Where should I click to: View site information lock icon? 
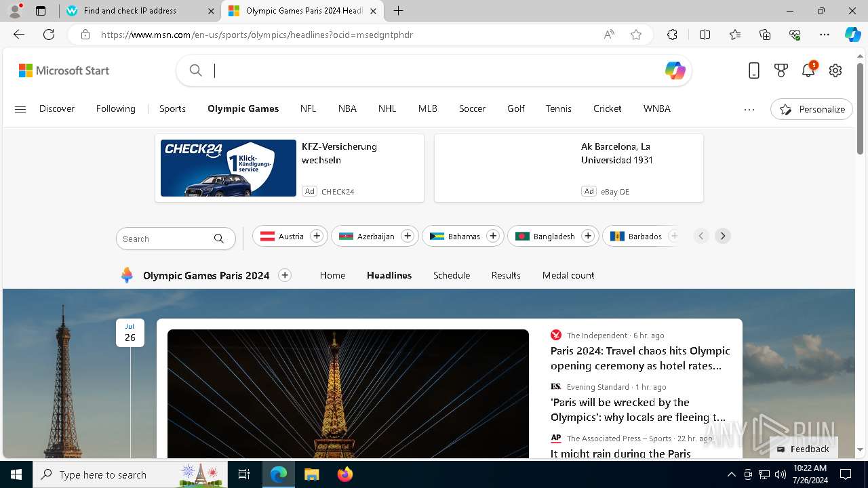coord(85,35)
